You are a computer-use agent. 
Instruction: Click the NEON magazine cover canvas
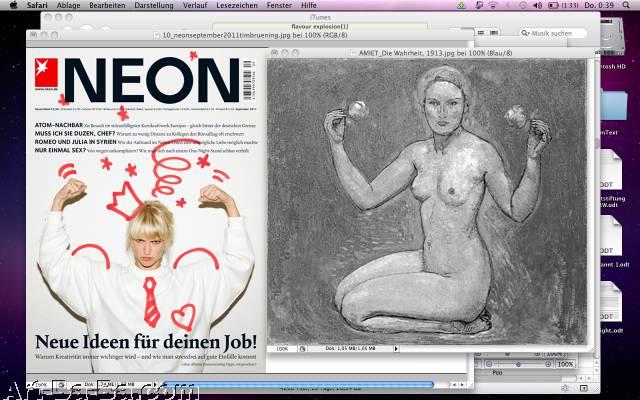146,210
